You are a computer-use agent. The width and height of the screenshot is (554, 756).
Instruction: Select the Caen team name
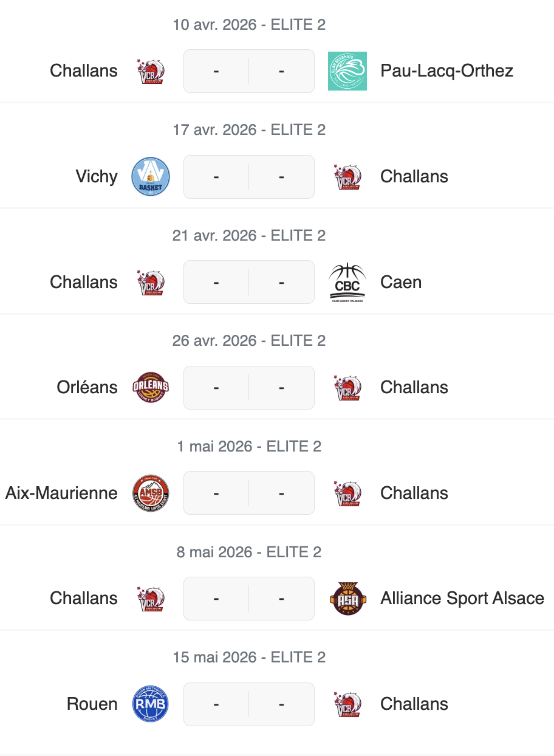click(x=401, y=283)
